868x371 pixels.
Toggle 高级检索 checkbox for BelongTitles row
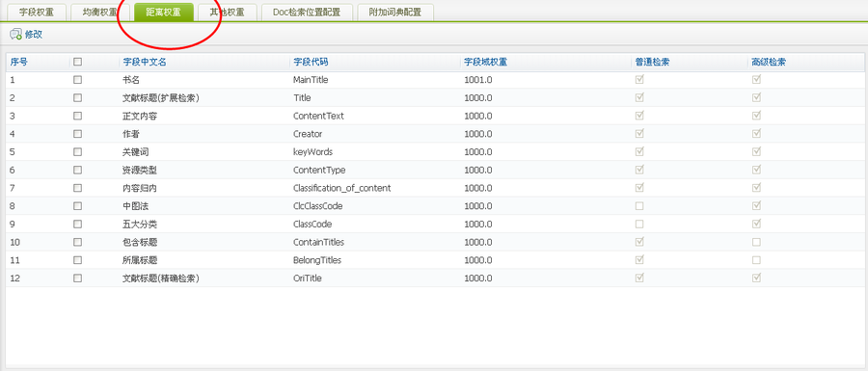[756, 260]
